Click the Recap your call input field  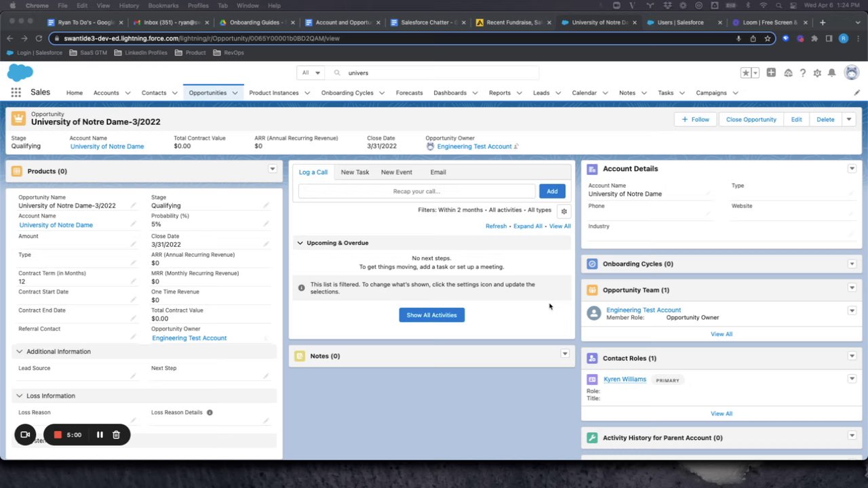tap(417, 191)
